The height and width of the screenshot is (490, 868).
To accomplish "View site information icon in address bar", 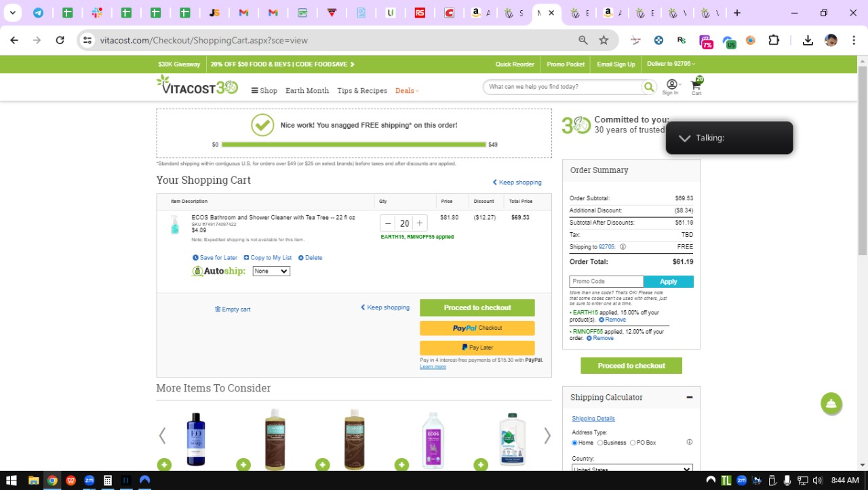I will click(87, 40).
